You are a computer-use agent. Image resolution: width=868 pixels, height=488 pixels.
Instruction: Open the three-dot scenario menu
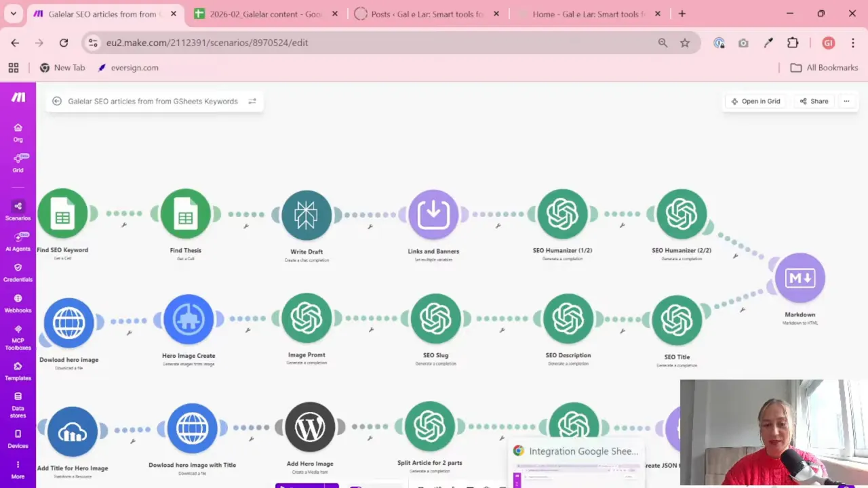click(x=846, y=101)
